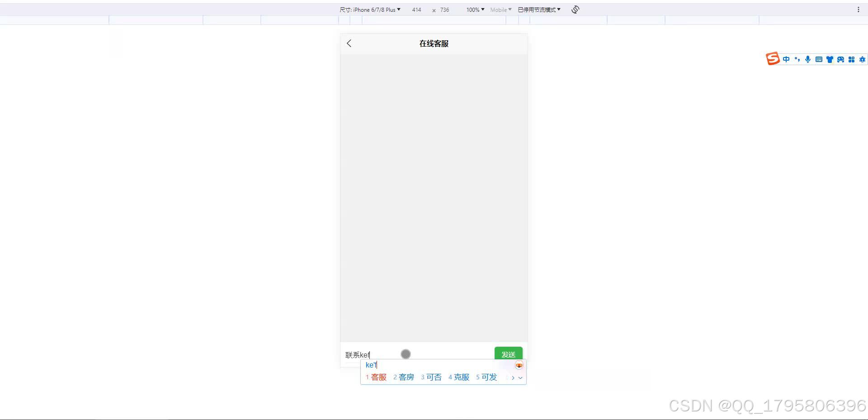Open the device size dropdown iPhone 6/7/8 Plus

click(x=370, y=10)
